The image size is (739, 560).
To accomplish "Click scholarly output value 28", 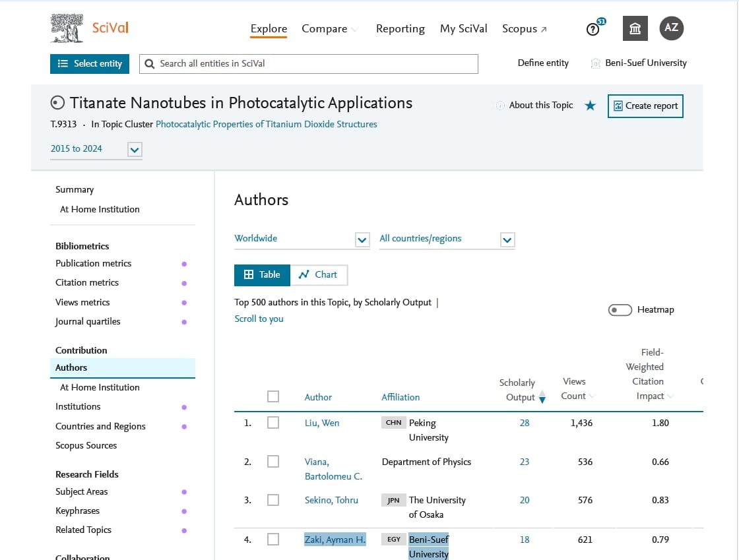I will (525, 423).
